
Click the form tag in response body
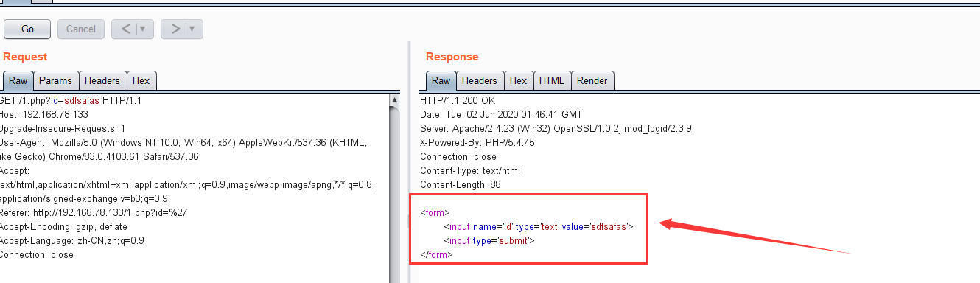click(x=435, y=212)
